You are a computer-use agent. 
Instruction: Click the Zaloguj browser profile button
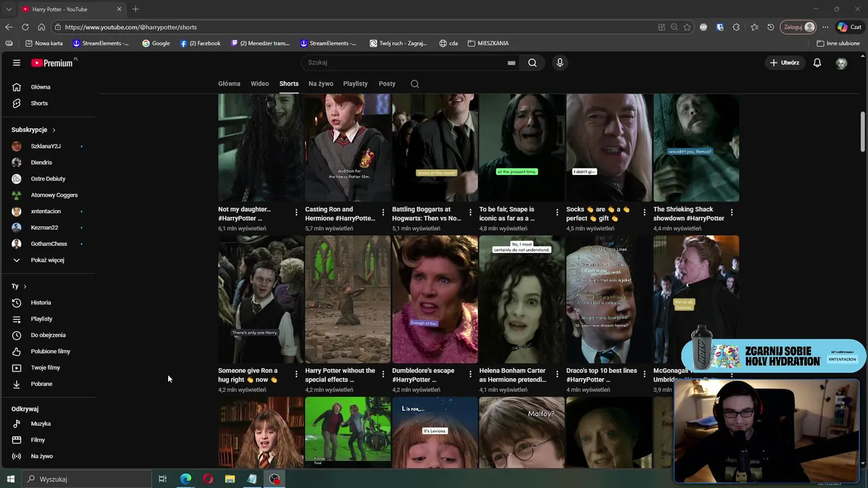[798, 27]
